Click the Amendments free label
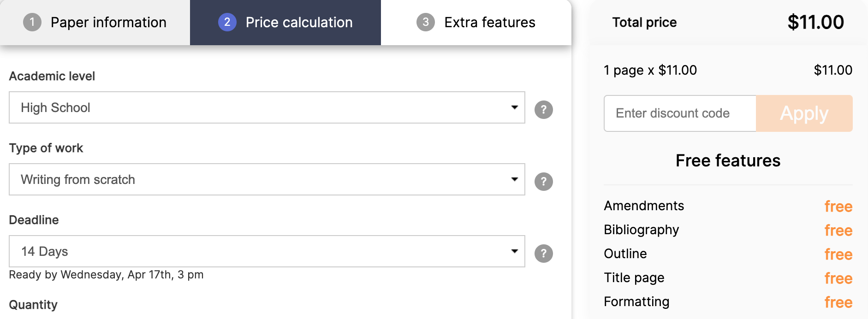Viewport: 868px width, 319px height. tap(838, 207)
